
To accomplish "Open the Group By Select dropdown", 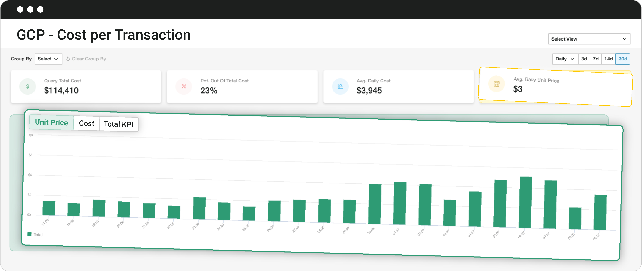I will tap(48, 59).
